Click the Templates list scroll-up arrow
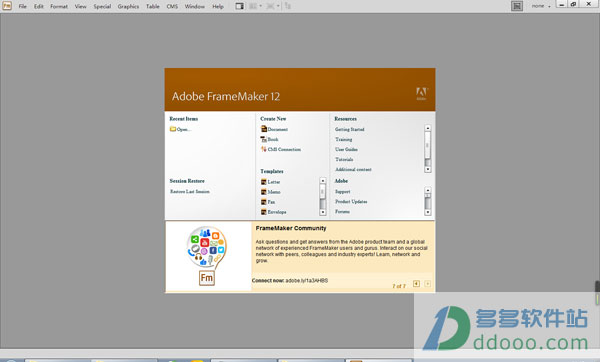Image resolution: width=600 pixels, height=362 pixels. [323, 180]
